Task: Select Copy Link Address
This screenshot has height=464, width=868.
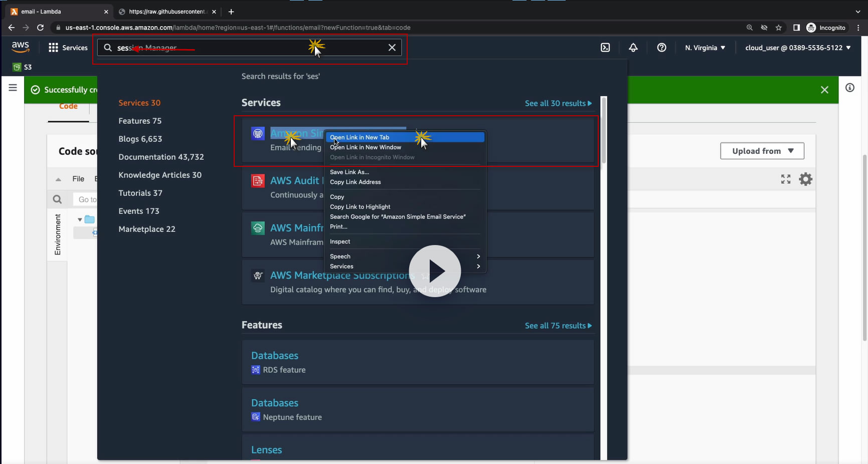Action: click(x=405, y=182)
